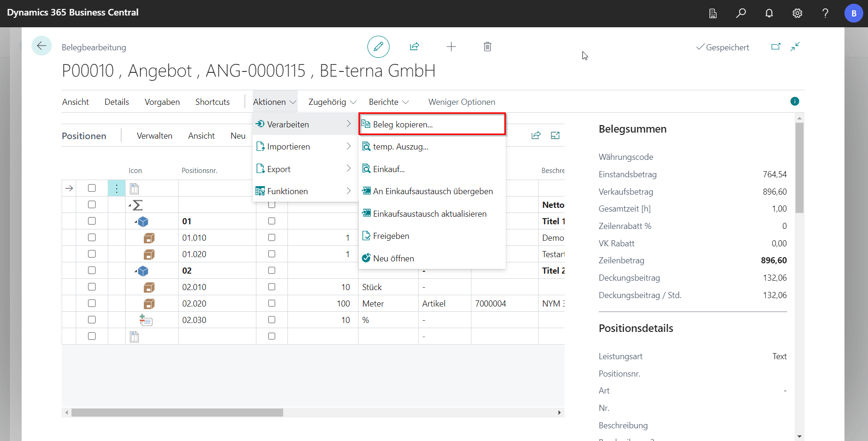
Task: Collapse the Titel 01 tree row
Action: tap(136, 221)
